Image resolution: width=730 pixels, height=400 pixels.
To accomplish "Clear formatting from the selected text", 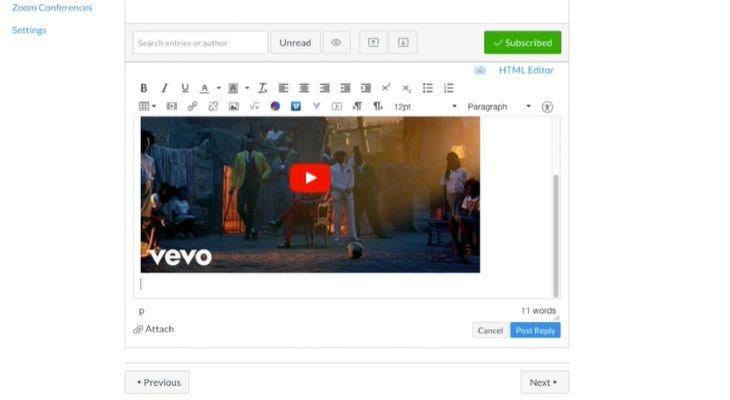I will click(263, 88).
